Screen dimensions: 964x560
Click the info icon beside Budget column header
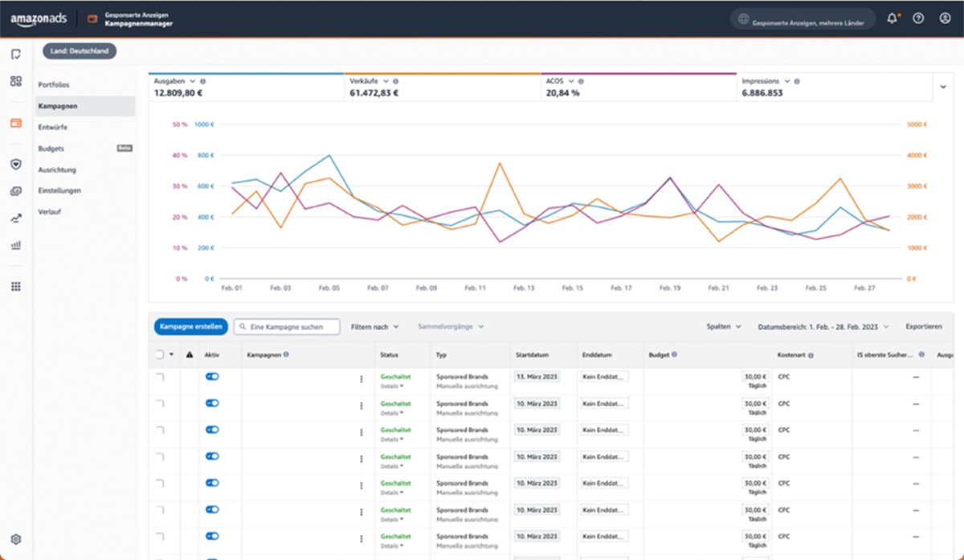(x=674, y=354)
